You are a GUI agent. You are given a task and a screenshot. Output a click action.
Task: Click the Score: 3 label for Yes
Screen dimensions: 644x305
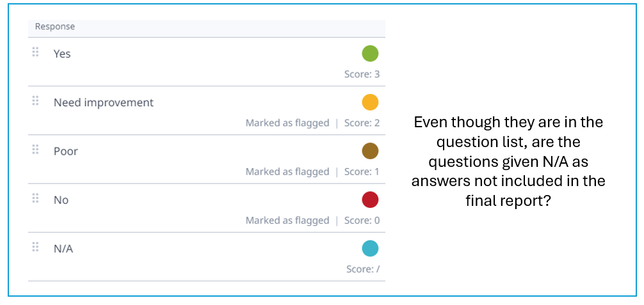(x=362, y=74)
